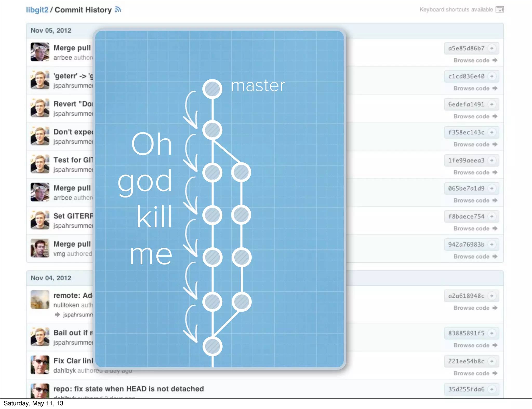Click nulltoken avatar on remote commit

click(40, 299)
